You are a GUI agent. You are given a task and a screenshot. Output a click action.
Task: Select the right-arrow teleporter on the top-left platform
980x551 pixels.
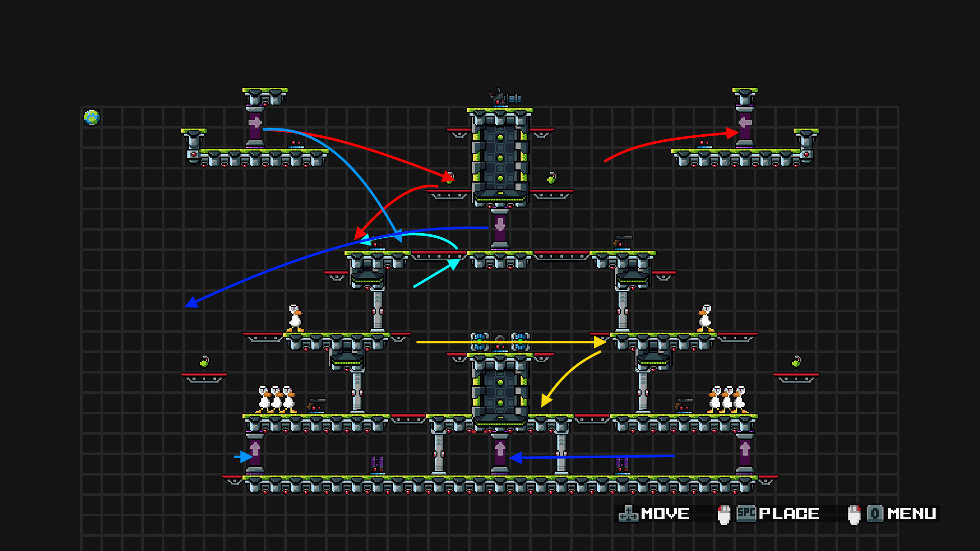click(x=255, y=127)
